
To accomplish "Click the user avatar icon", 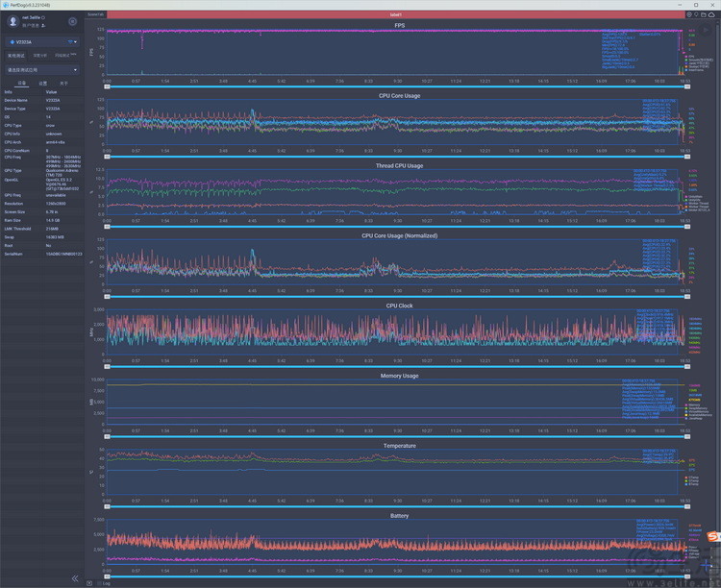I will coord(13,21).
